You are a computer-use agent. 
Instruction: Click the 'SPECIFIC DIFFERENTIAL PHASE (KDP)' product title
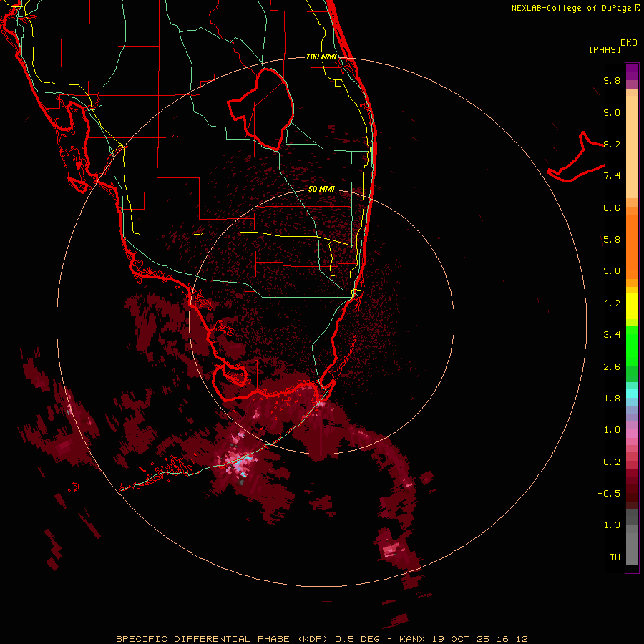(x=222, y=639)
